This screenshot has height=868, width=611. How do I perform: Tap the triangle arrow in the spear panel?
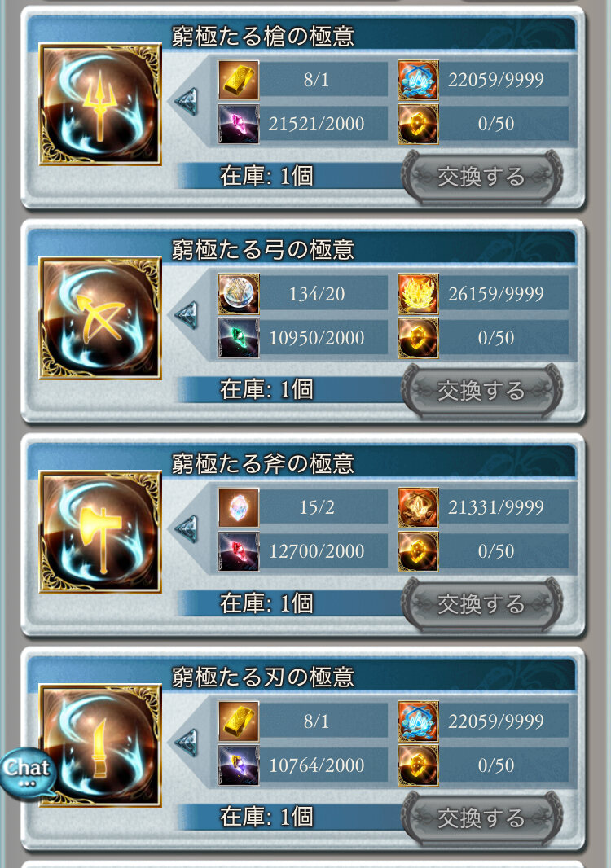[x=186, y=102]
